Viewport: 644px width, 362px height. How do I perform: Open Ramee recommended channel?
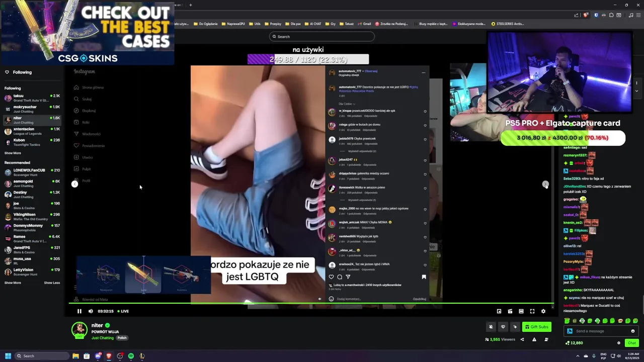[x=32, y=238]
